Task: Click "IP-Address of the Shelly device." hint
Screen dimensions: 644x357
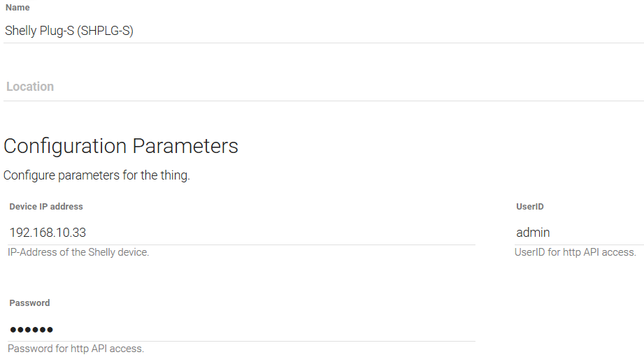Action: [78, 252]
